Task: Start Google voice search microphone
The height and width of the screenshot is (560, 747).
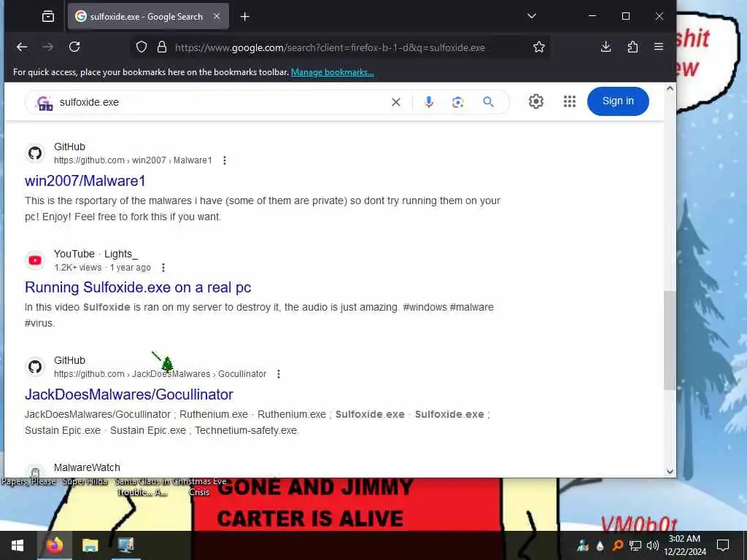Action: 429,102
